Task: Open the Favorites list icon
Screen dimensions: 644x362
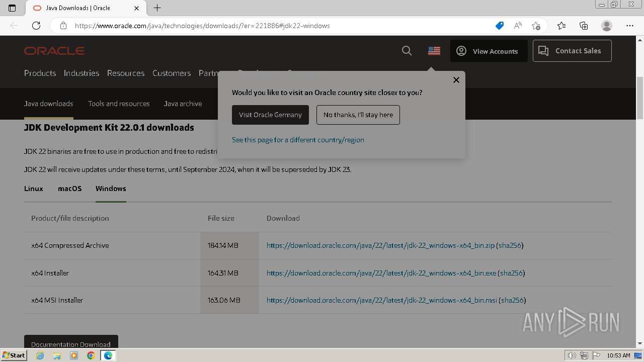Action: point(561,26)
